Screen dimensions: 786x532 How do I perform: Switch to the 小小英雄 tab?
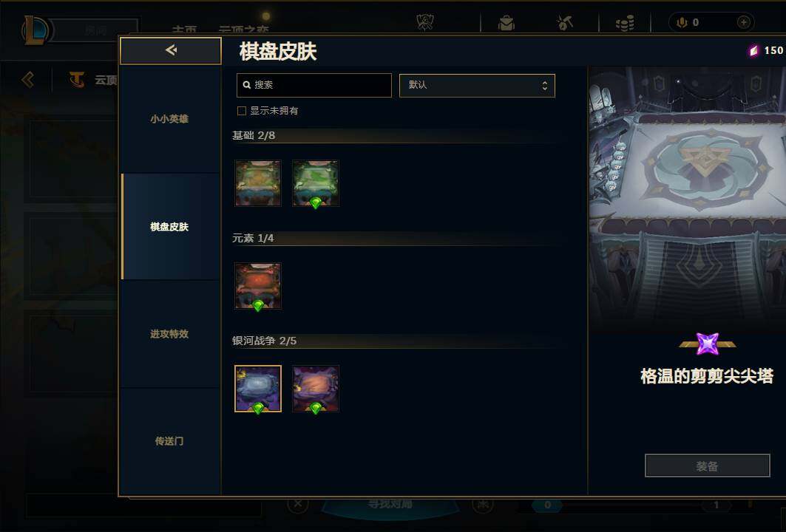click(x=170, y=119)
